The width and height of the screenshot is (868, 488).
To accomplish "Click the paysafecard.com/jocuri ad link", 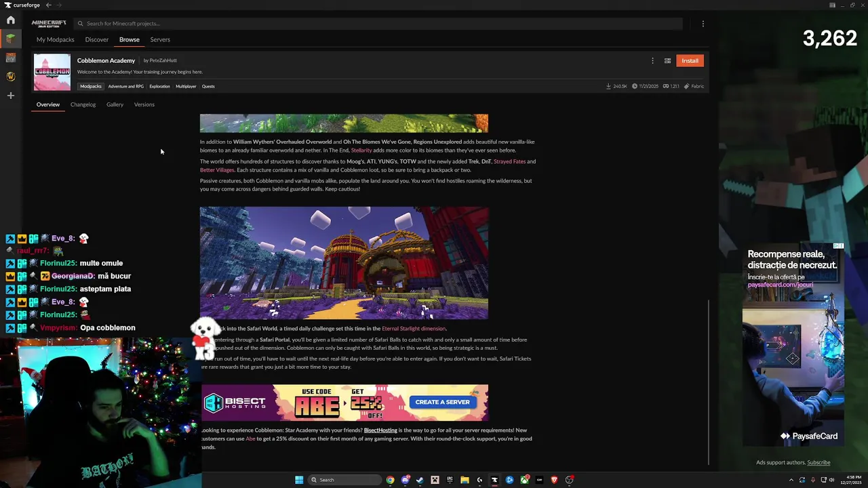I will tap(780, 285).
